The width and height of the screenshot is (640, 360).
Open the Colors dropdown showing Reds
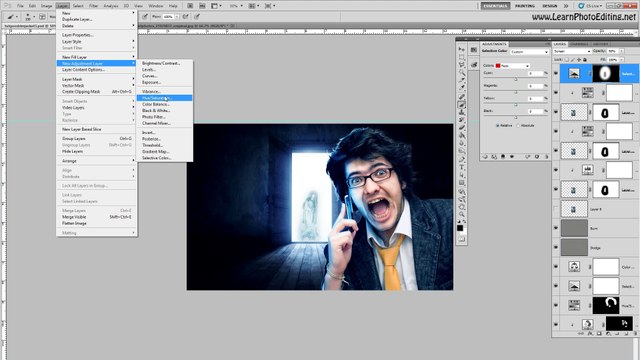(x=513, y=66)
